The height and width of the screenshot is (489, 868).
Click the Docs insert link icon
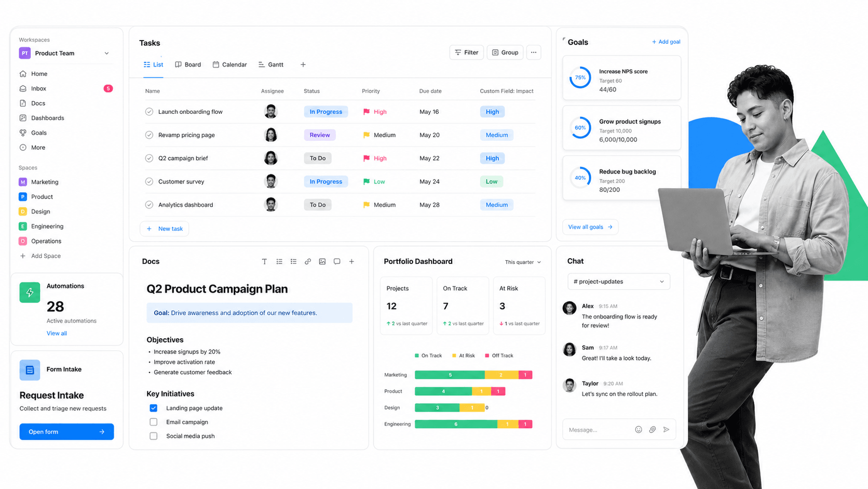[308, 261]
